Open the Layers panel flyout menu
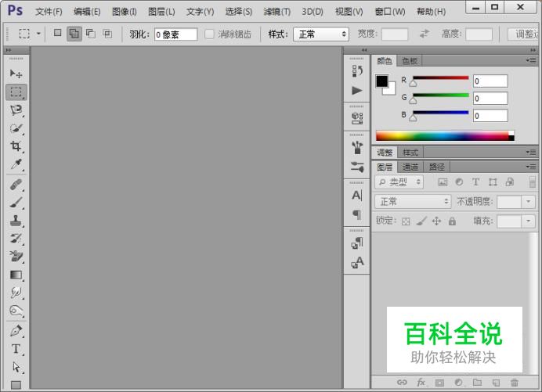 click(x=531, y=167)
